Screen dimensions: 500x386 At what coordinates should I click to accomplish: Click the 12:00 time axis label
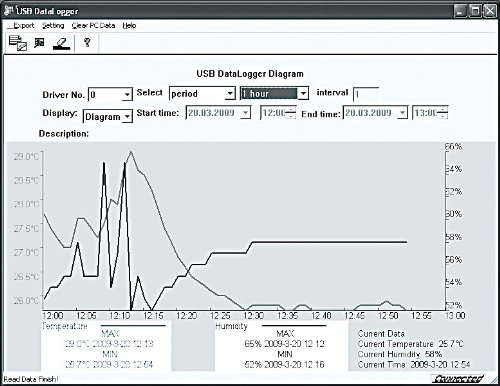[53, 315]
